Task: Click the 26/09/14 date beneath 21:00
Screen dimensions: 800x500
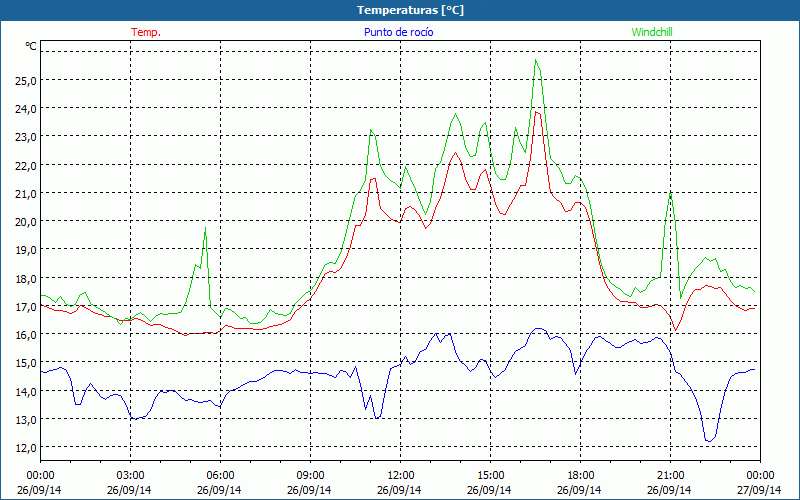Action: [669, 490]
